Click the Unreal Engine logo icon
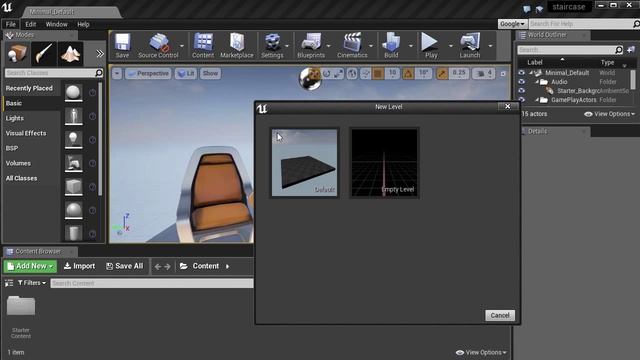The image size is (640, 360). [x=7, y=7]
